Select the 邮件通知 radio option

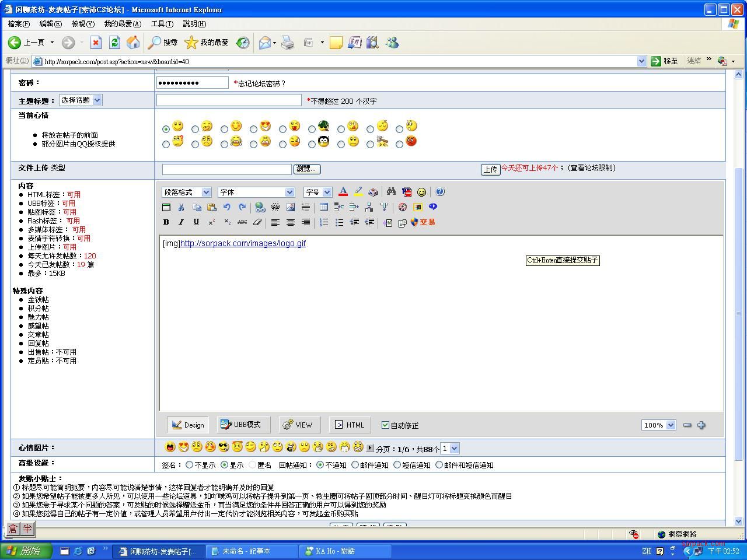click(x=355, y=466)
